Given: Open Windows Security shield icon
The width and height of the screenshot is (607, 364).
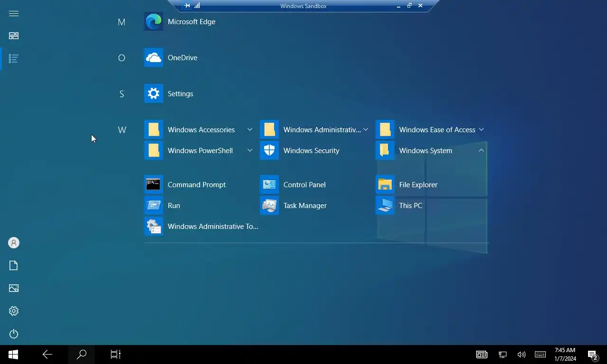Looking at the screenshot, I should click(x=269, y=151).
